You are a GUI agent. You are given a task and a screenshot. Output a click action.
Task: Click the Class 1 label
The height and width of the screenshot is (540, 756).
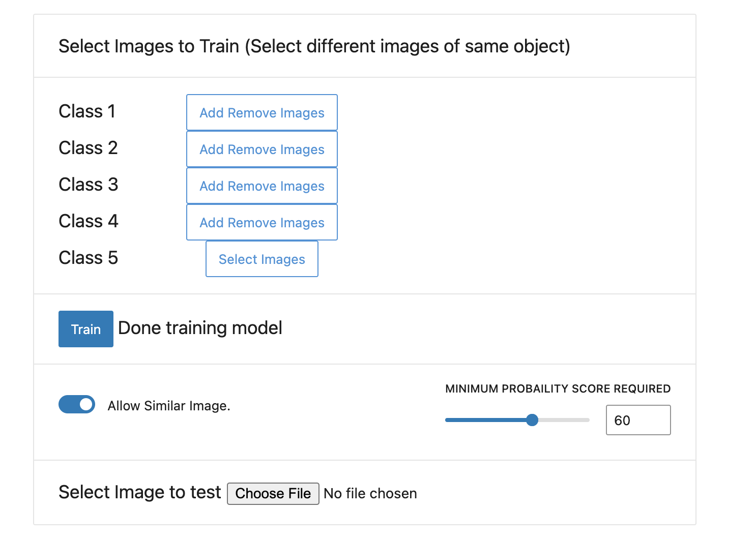point(87,111)
